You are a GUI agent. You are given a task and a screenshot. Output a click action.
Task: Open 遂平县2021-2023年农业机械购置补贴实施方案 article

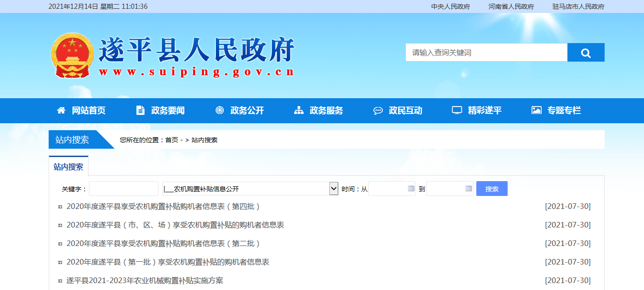coord(145,281)
